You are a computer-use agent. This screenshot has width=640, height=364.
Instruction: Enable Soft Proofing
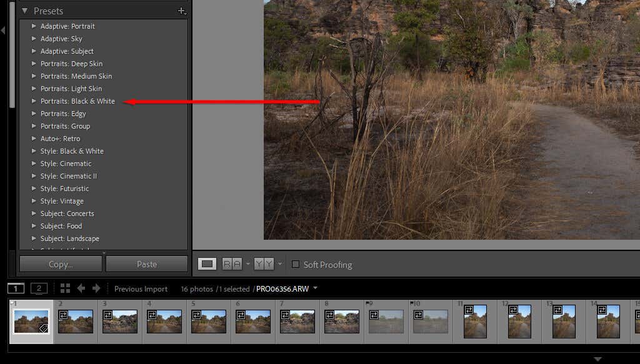click(x=295, y=264)
